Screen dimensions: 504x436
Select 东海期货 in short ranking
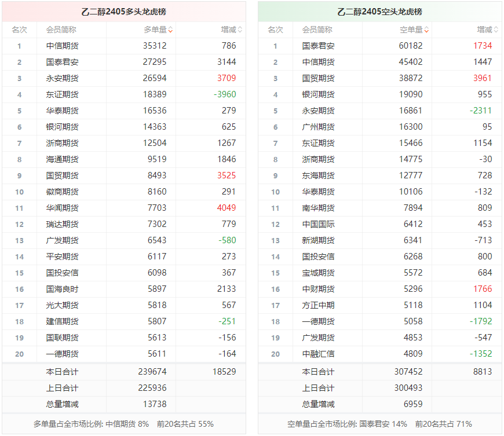(x=318, y=176)
